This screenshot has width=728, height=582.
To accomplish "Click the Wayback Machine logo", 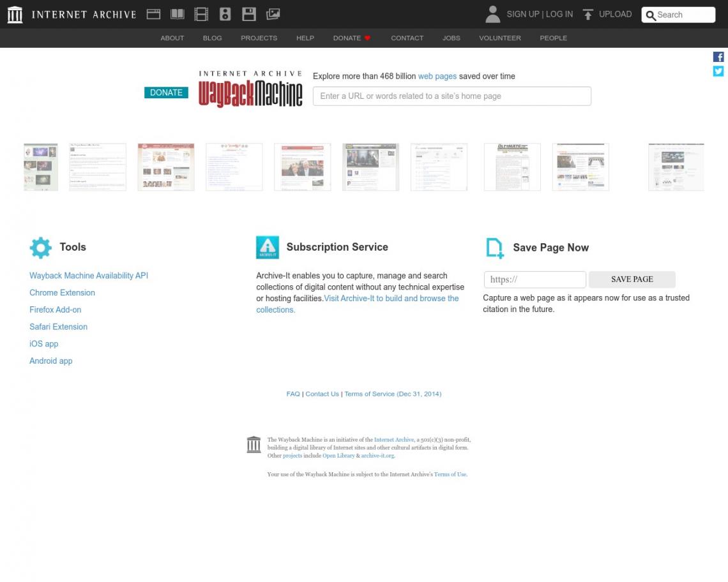I will (x=250, y=89).
